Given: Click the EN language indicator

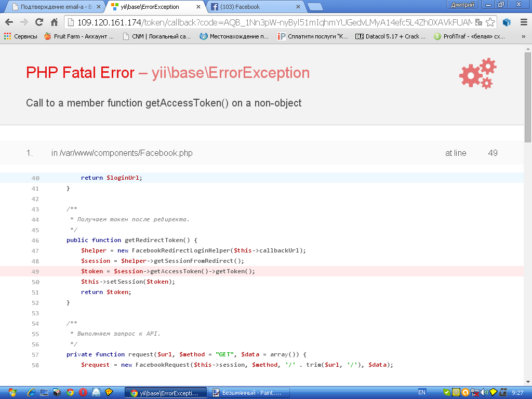Looking at the screenshot, I should 422,393.
